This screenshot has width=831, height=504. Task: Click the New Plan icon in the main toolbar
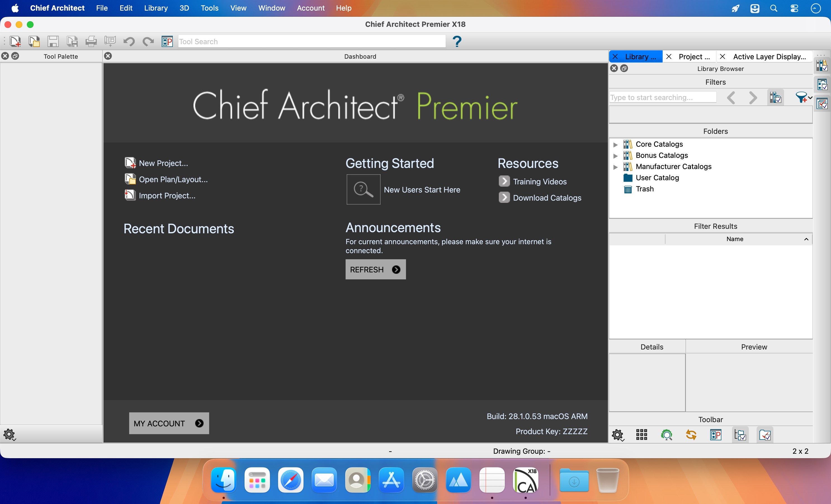point(15,41)
